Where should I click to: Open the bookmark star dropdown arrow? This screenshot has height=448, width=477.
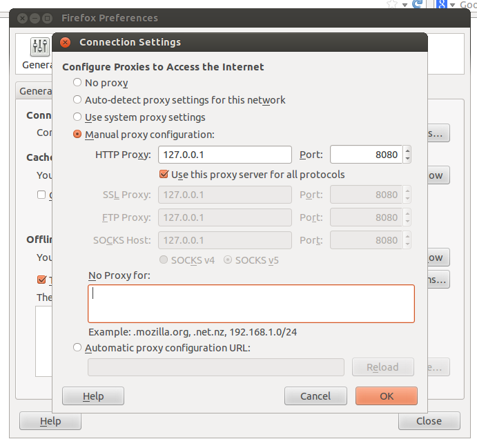405,5
